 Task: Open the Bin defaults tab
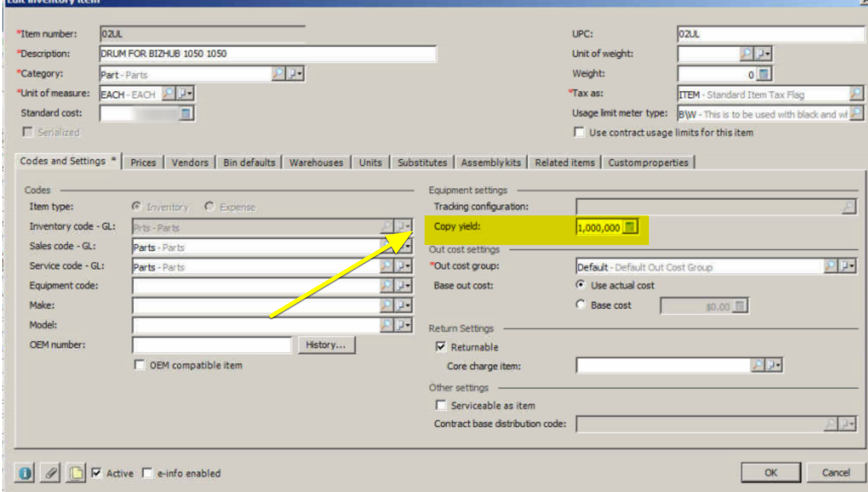point(249,162)
